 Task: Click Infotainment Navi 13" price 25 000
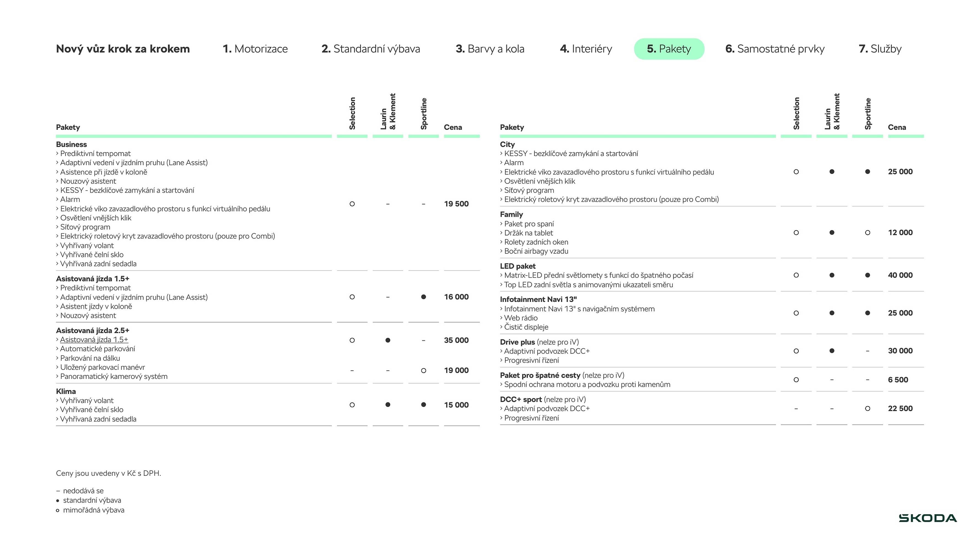tap(900, 313)
